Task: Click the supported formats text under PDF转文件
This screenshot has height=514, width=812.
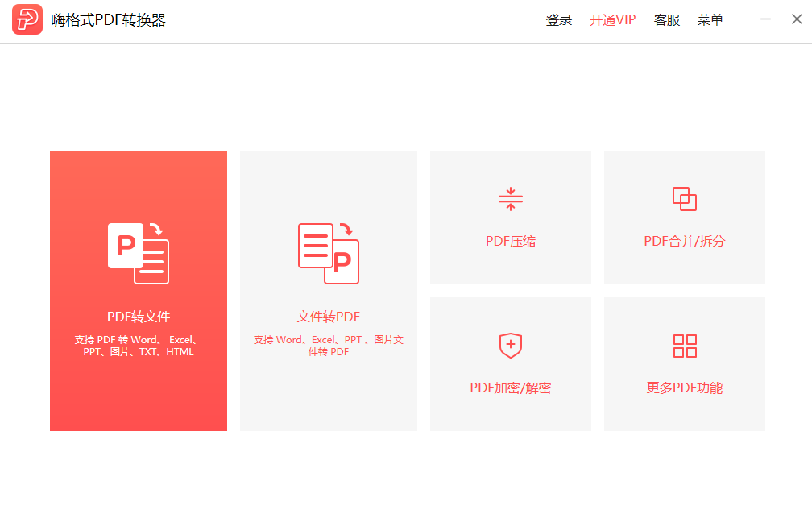Action: click(x=138, y=346)
